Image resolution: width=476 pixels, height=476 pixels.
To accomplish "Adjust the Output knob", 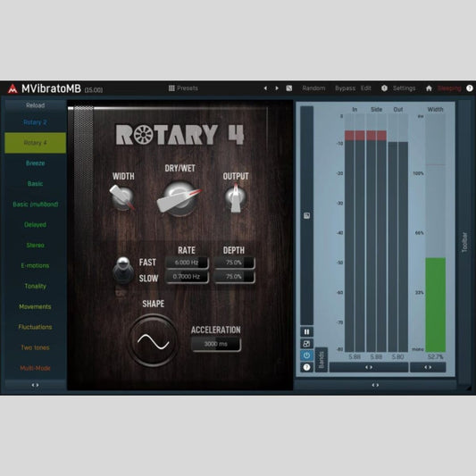I will (236, 197).
